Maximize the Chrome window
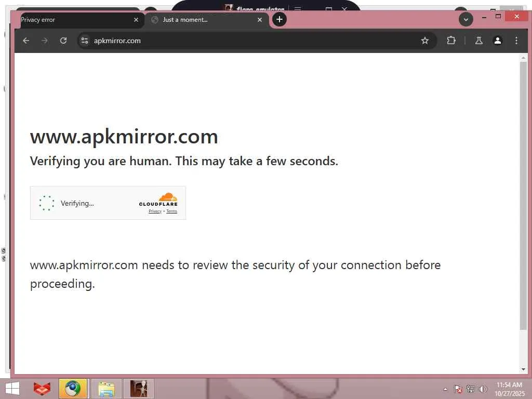 tap(498, 17)
